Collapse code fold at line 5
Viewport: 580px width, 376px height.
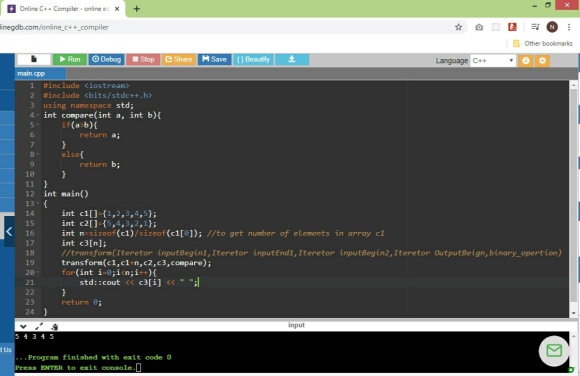(x=37, y=125)
